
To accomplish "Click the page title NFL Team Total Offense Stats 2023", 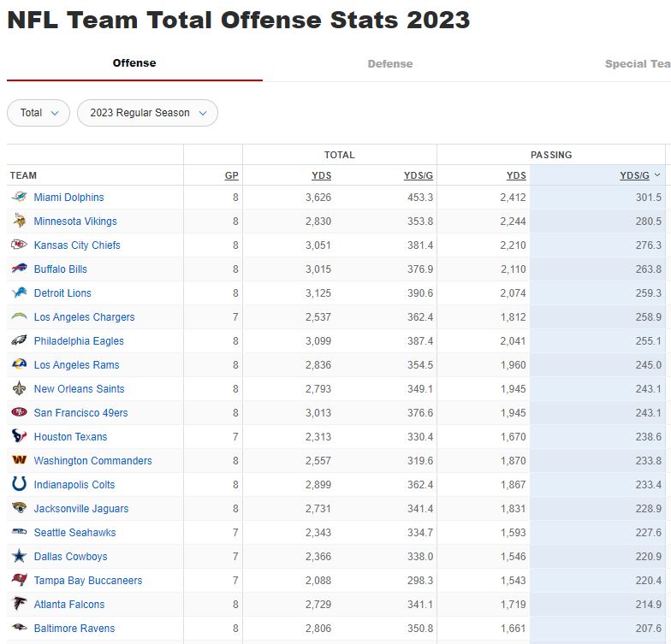I will (239, 20).
